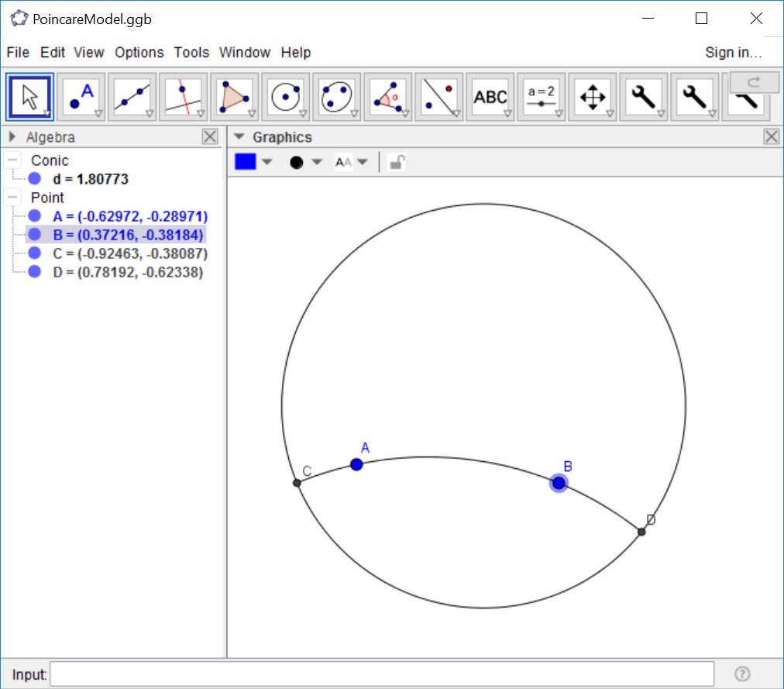The width and height of the screenshot is (784, 689).
Task: Pick the Perpendicular Line tool
Action: tap(184, 97)
